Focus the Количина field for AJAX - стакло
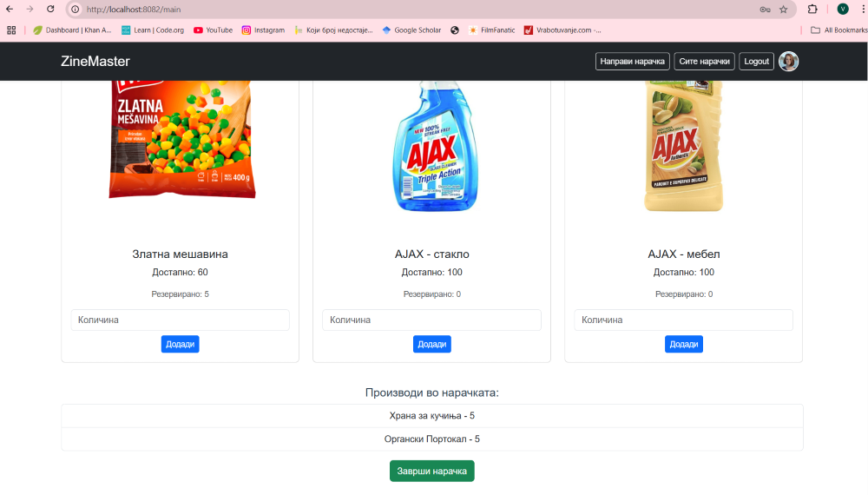Viewport: 868px width, 495px height. coord(431,320)
